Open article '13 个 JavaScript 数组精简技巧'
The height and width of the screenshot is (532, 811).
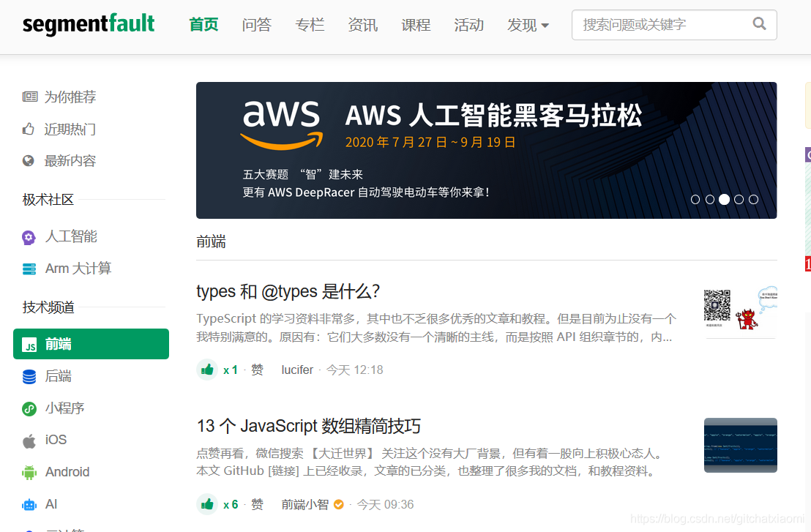(x=308, y=426)
